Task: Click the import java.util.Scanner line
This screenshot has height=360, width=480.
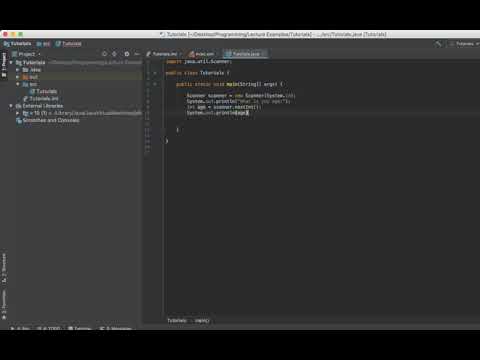Action: coord(199,62)
